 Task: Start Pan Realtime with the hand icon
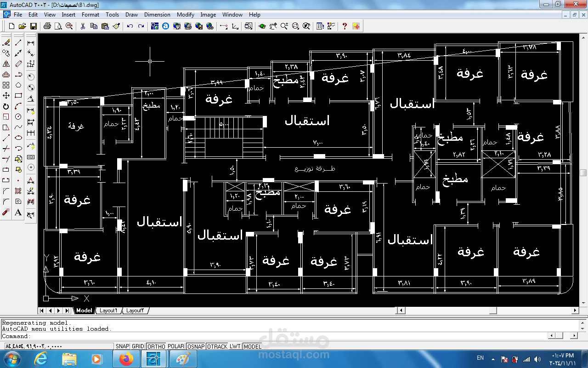pos(273,26)
